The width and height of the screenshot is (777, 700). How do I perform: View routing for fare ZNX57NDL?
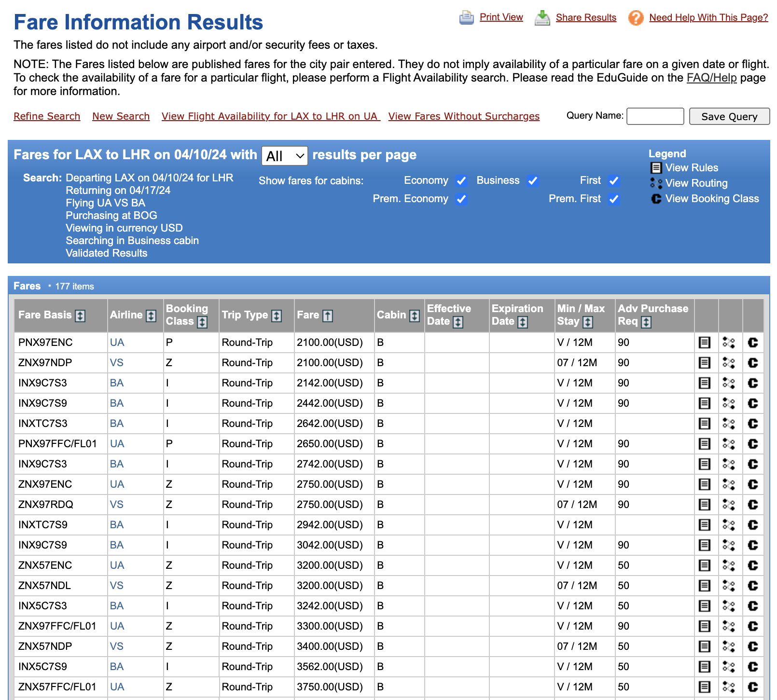click(x=729, y=586)
